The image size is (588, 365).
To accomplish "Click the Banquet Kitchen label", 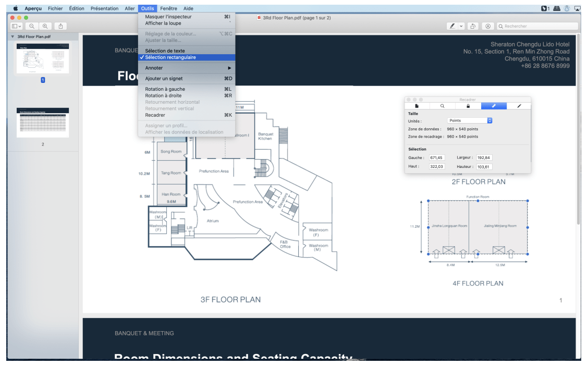I will coord(265,136).
